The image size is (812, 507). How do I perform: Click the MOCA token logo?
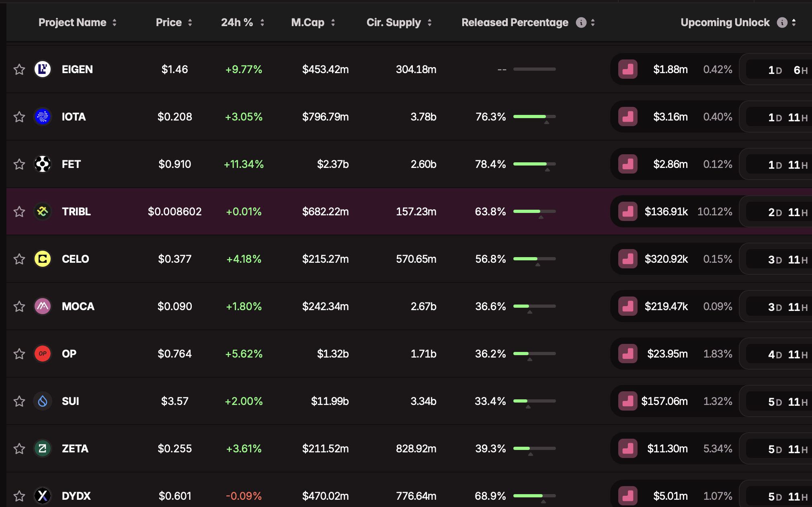[x=43, y=306]
